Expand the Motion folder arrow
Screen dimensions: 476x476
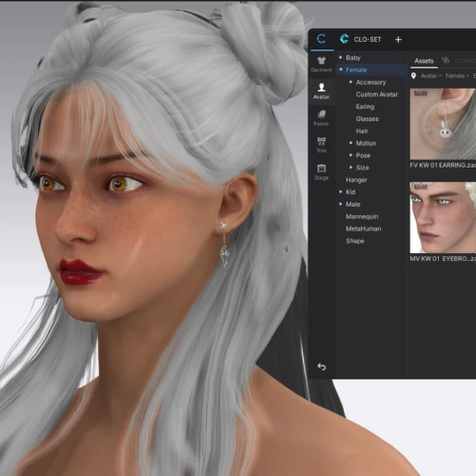[x=350, y=143]
